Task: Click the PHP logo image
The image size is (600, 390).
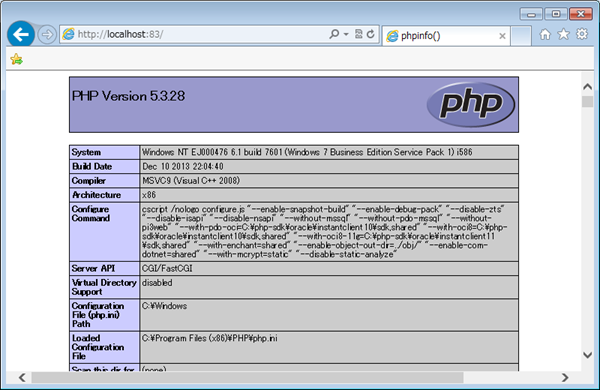Action: tap(471, 104)
